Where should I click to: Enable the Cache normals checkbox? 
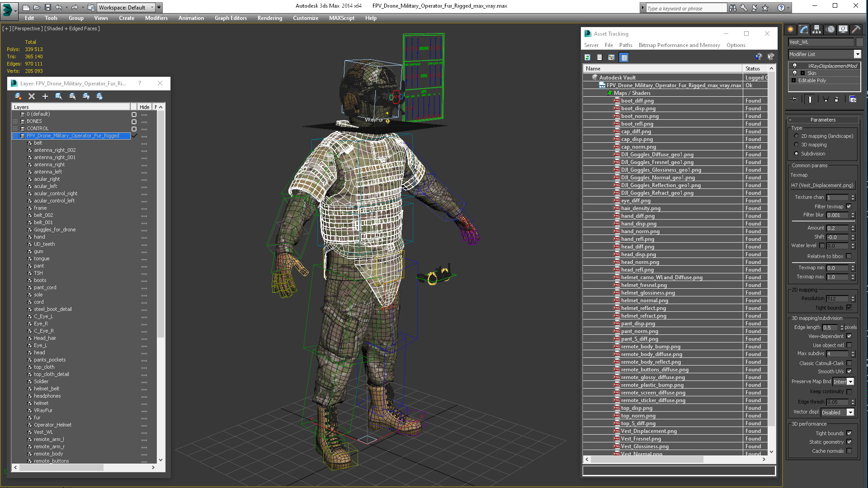point(849,451)
